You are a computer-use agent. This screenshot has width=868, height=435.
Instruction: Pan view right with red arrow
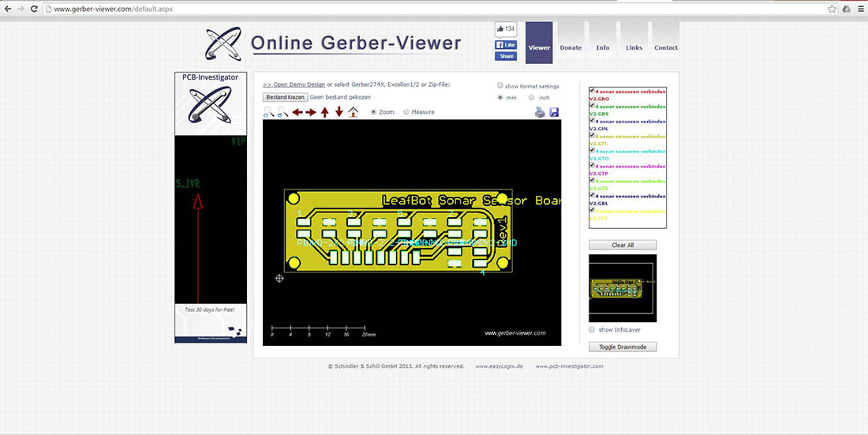pos(311,112)
